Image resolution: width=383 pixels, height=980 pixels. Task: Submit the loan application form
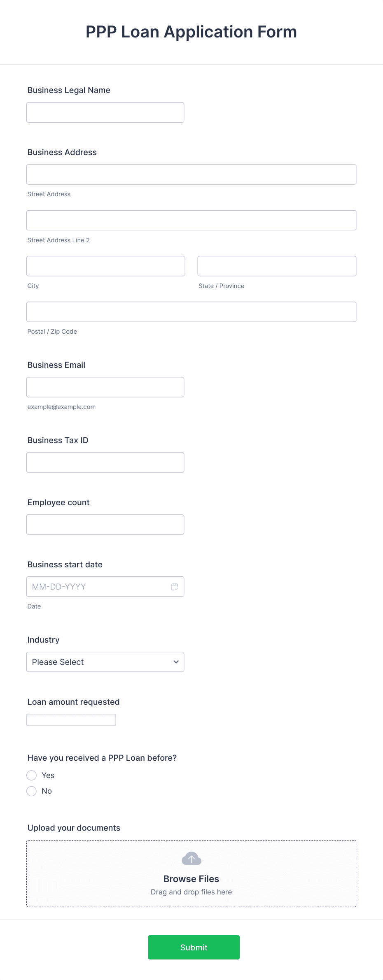coord(194,947)
